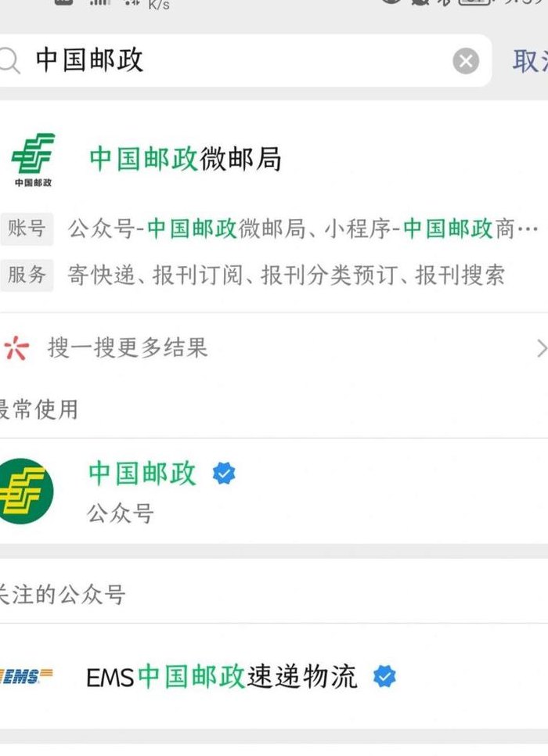Open 报刊分类预订 service link
The height and width of the screenshot is (756, 548).
click(330, 275)
